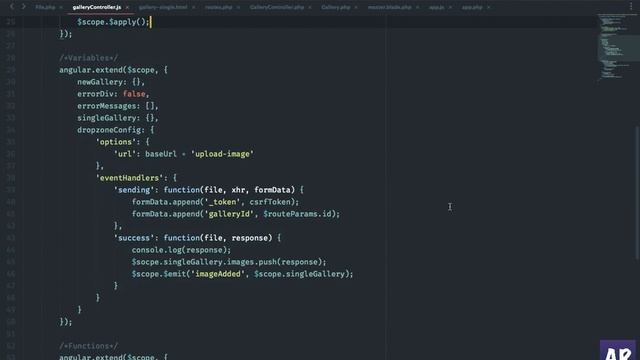640x360 pixels.
Task: Close the app.php tab
Action: 488,7
